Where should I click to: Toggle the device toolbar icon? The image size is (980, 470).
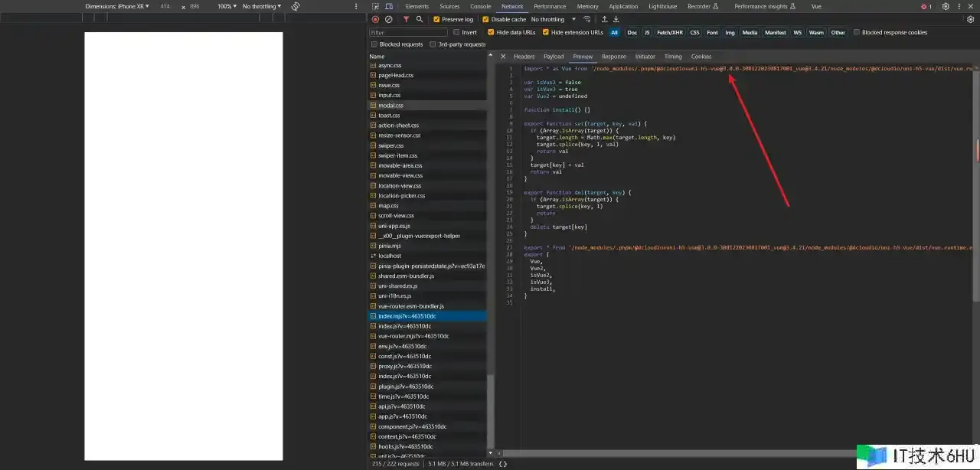pyautogui.click(x=389, y=6)
